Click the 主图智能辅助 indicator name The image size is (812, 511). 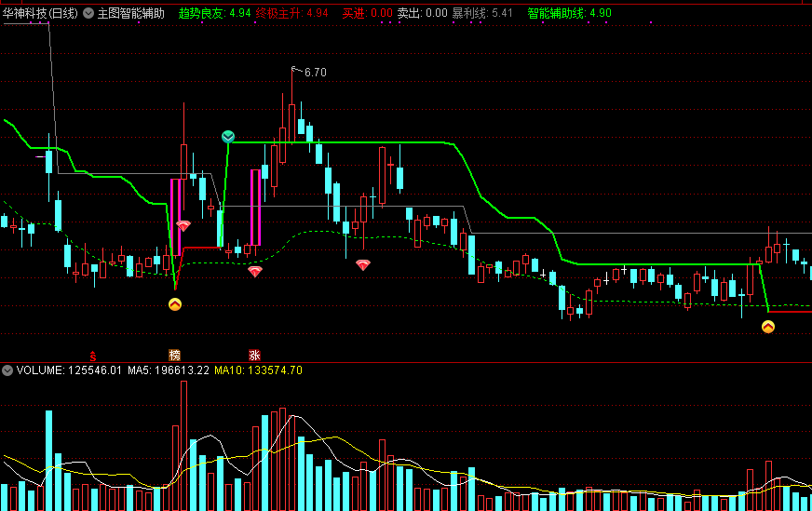click(x=131, y=13)
